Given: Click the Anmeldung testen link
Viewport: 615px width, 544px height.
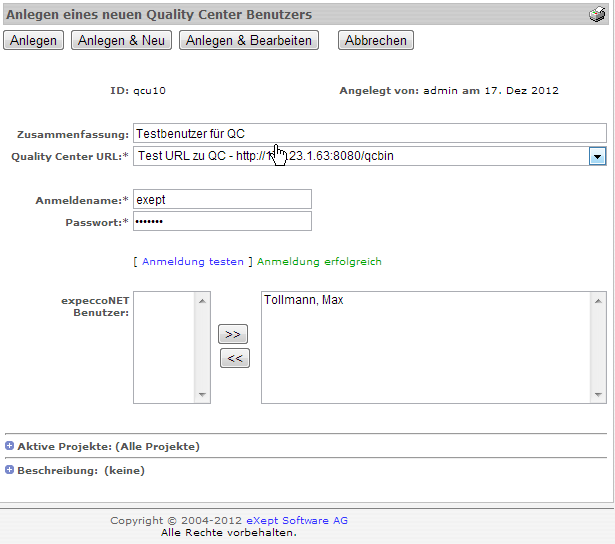Looking at the screenshot, I should (x=192, y=262).
